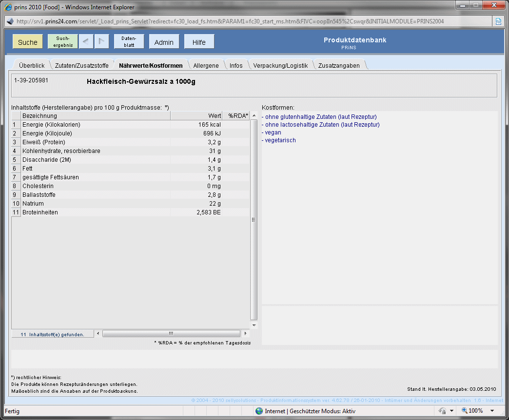
Task: Click the back arrow navigation icon
Action: (x=86, y=42)
